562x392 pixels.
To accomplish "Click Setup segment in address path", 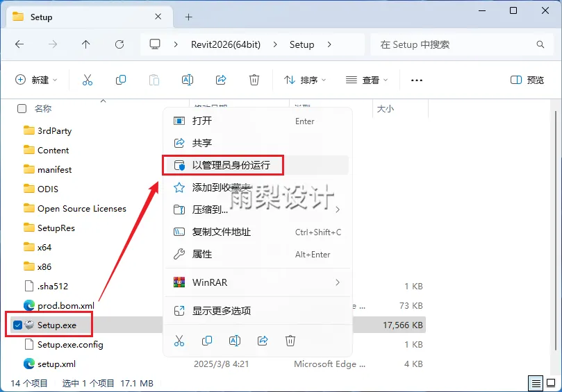I will [301, 44].
